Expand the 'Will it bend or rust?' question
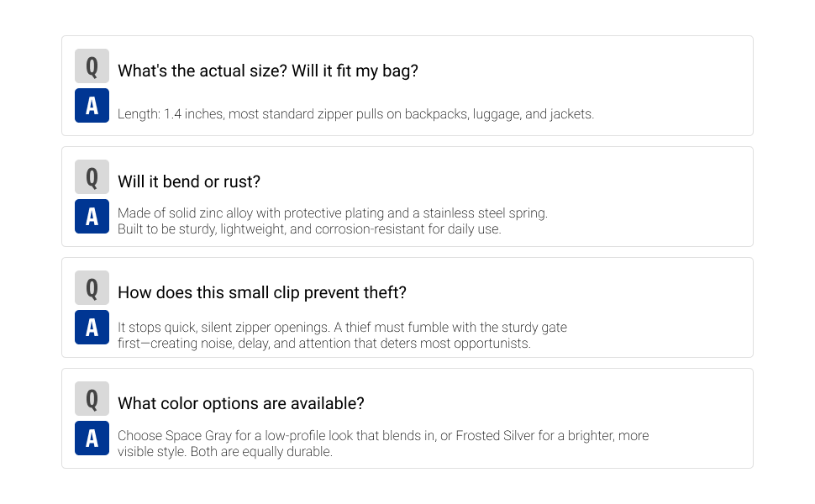Viewport: 815px width, 504px height. 189,181
